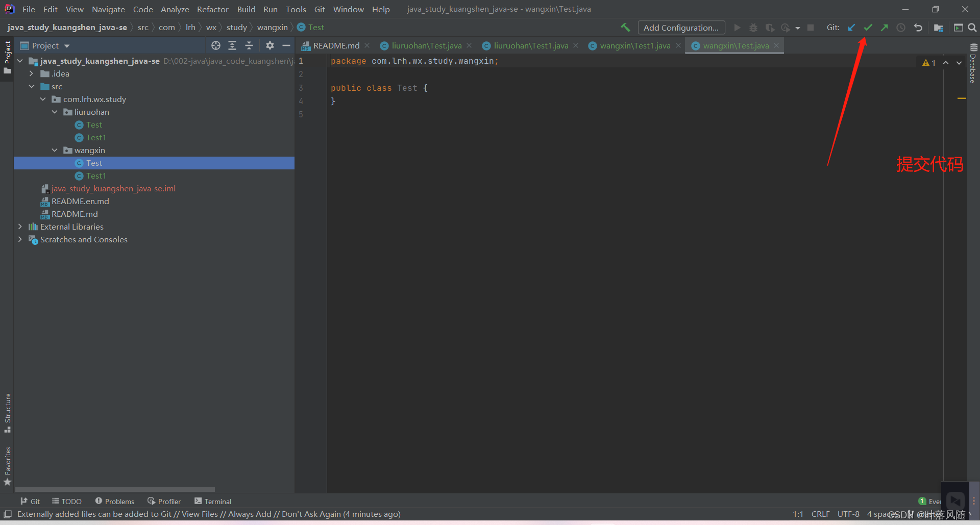Screen dimensions: 980x525
Task: Select java_study_kuangshen_java-se.iml file
Action: [113, 188]
